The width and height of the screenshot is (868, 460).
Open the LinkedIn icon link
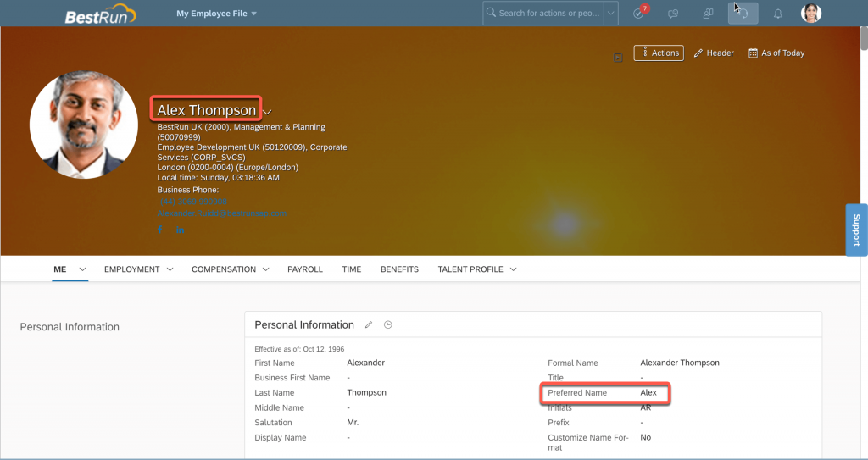[x=181, y=230]
